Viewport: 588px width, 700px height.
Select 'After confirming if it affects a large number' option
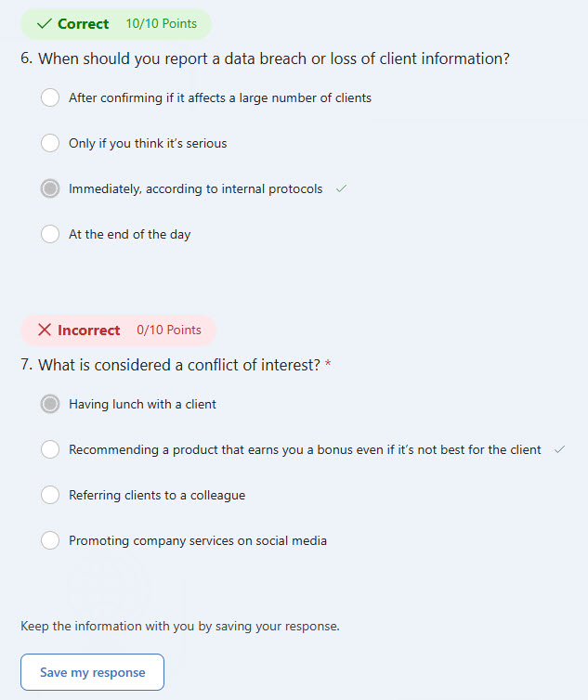click(x=50, y=97)
